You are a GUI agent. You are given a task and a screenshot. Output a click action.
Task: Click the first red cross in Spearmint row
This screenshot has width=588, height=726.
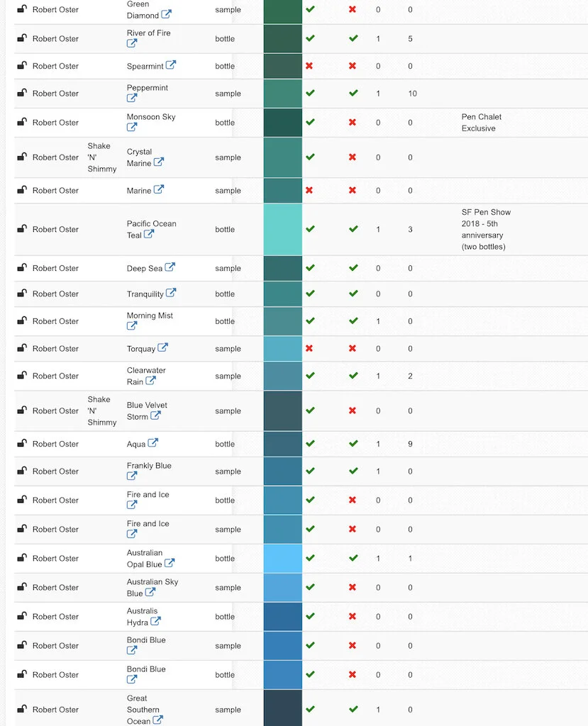[309, 66]
